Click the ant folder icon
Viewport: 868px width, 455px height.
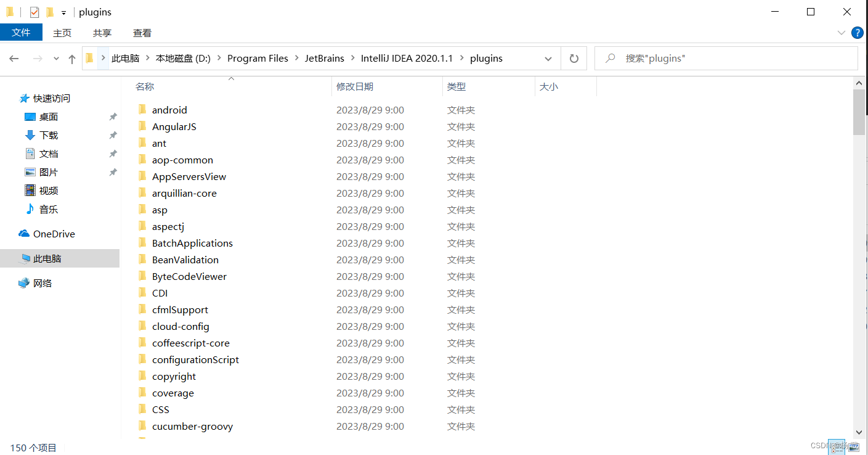pyautogui.click(x=142, y=143)
